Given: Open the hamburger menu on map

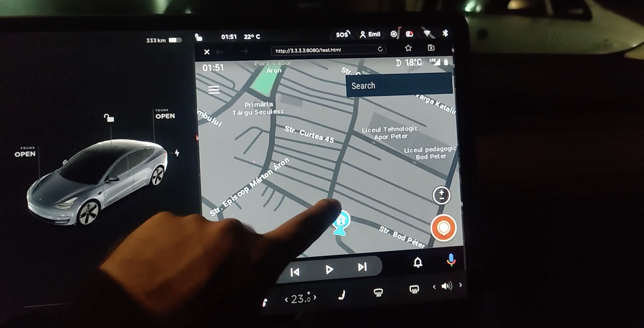Looking at the screenshot, I should point(213,89).
